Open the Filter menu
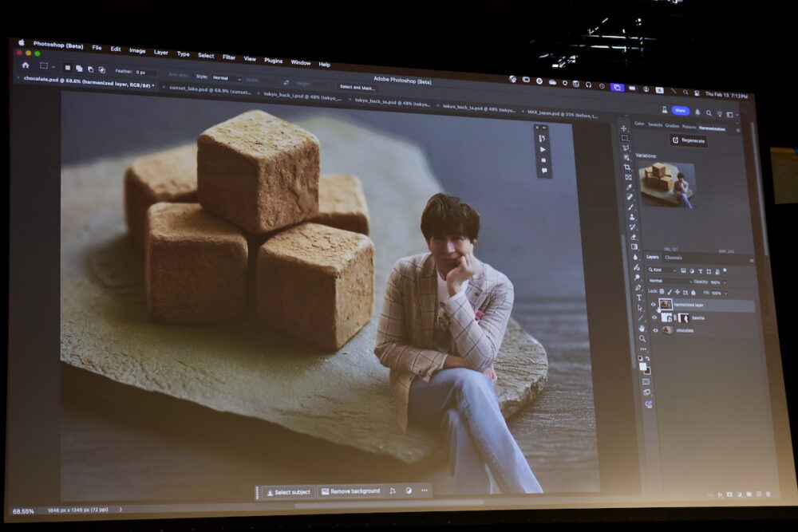 229,57
